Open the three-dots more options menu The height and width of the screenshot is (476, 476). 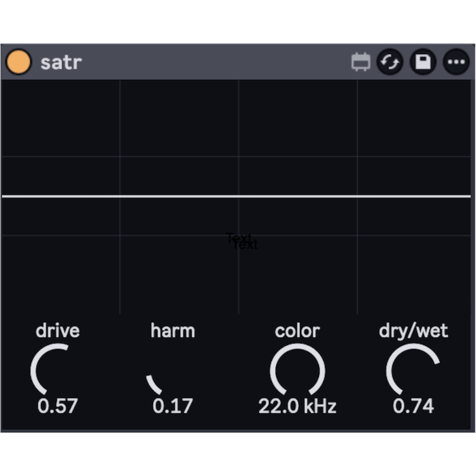[456, 62]
